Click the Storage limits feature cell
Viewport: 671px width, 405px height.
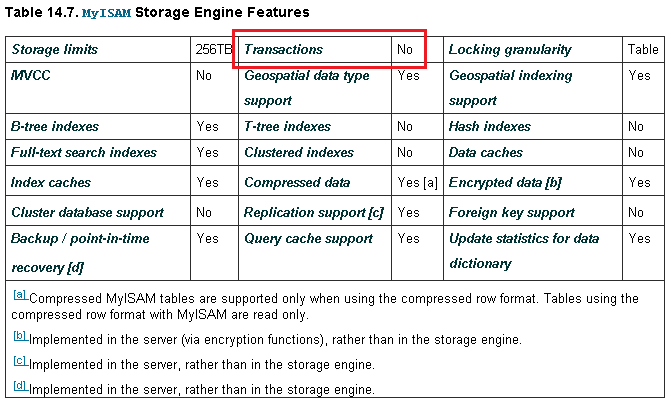click(x=98, y=50)
